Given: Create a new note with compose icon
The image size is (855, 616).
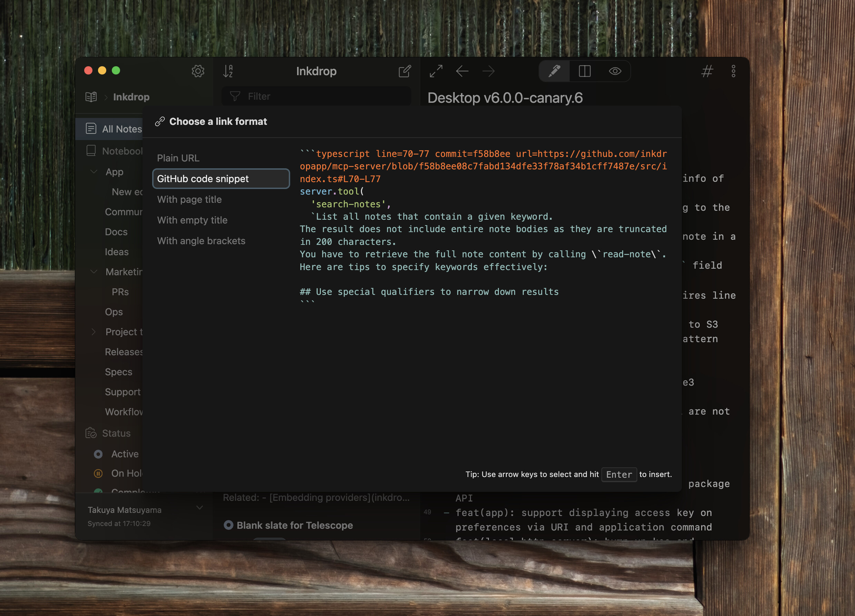Looking at the screenshot, I should tap(404, 71).
